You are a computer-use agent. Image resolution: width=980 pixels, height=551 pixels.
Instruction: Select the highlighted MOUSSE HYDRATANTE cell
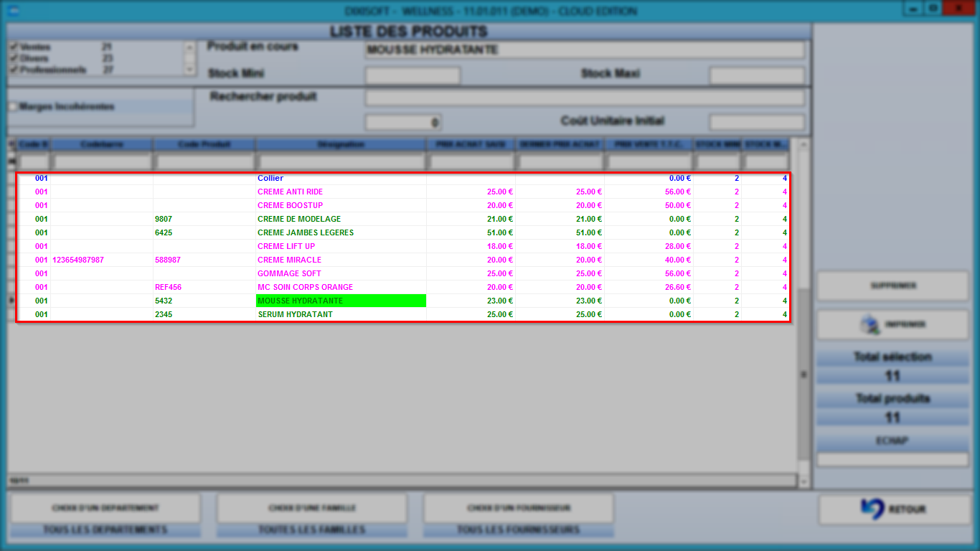341,301
